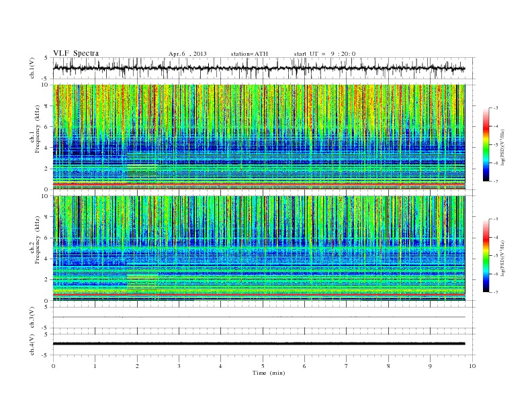Screen dimensions: 532x411
Task: Click the 'station=ATH' label
Action: [249, 54]
